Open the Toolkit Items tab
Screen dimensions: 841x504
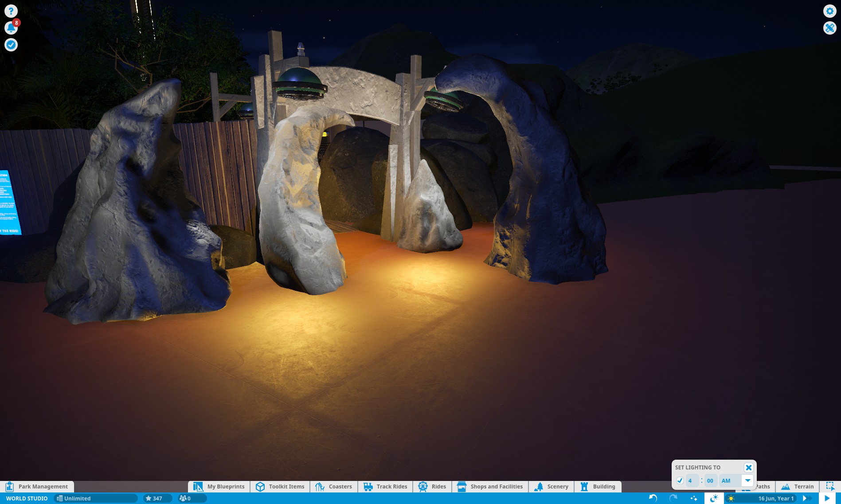tap(280, 486)
